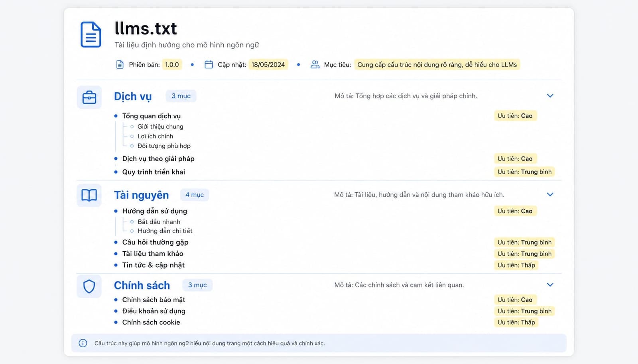The height and width of the screenshot is (364, 638).
Task: Click the llms.txt title
Action: [x=146, y=28]
